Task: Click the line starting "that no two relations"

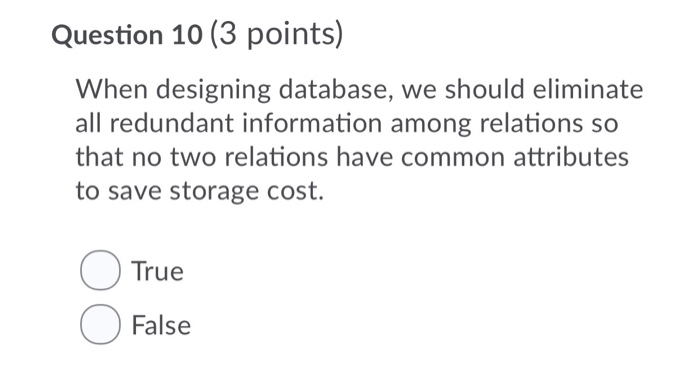Action: pos(352,157)
